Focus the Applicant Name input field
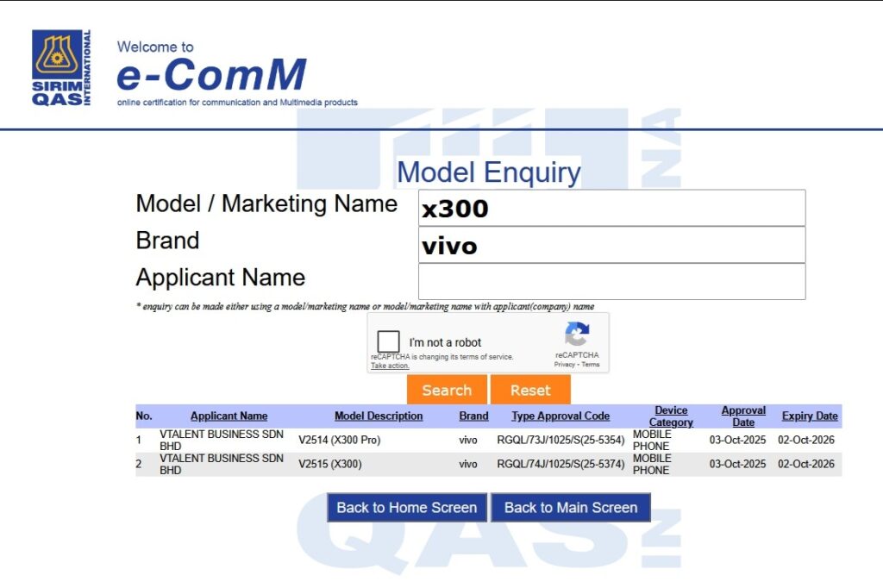 click(x=611, y=282)
